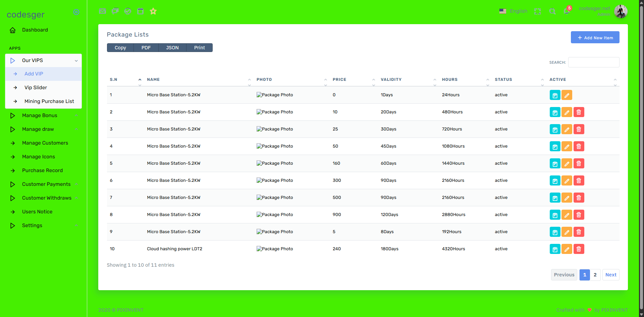This screenshot has width=644, height=317.
Task: Sort table by Photo column
Action: click(x=292, y=80)
